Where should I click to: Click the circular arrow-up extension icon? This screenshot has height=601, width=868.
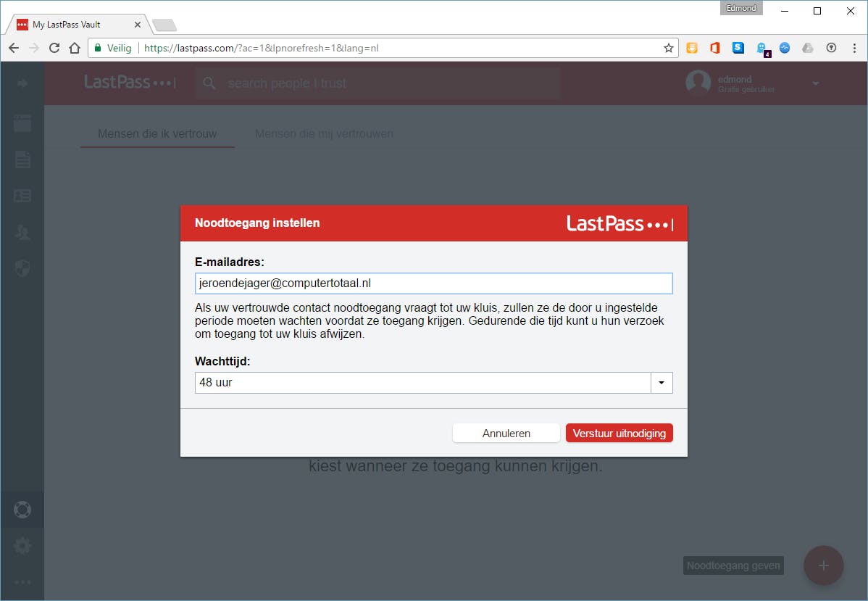point(831,48)
